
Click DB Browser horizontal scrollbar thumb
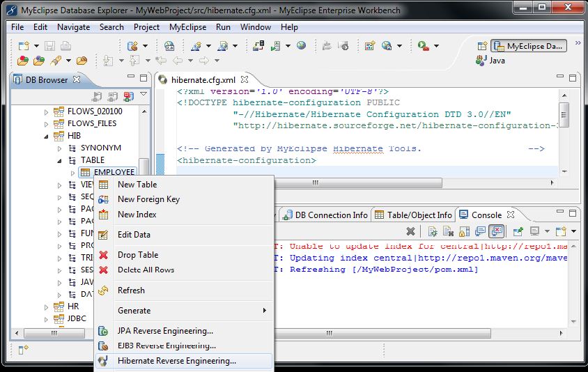[x=54, y=332]
